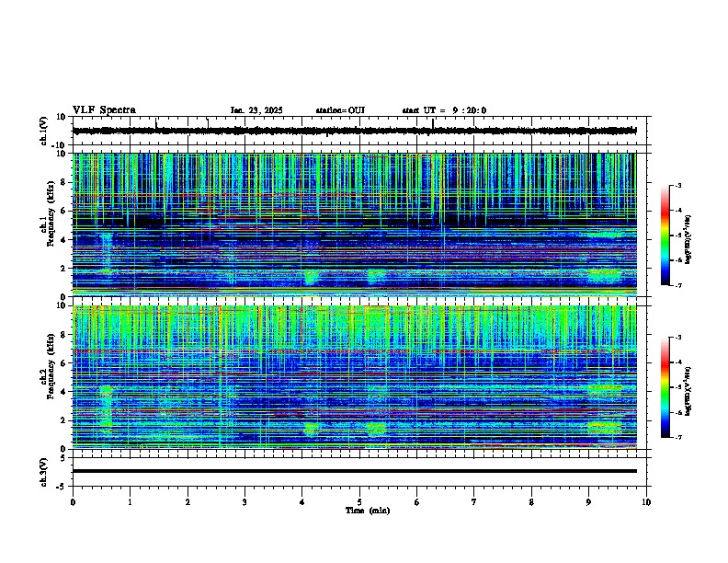Click the 8 kHz tick of ch.1 spectrogram
The image size is (728, 563).
[64, 182]
